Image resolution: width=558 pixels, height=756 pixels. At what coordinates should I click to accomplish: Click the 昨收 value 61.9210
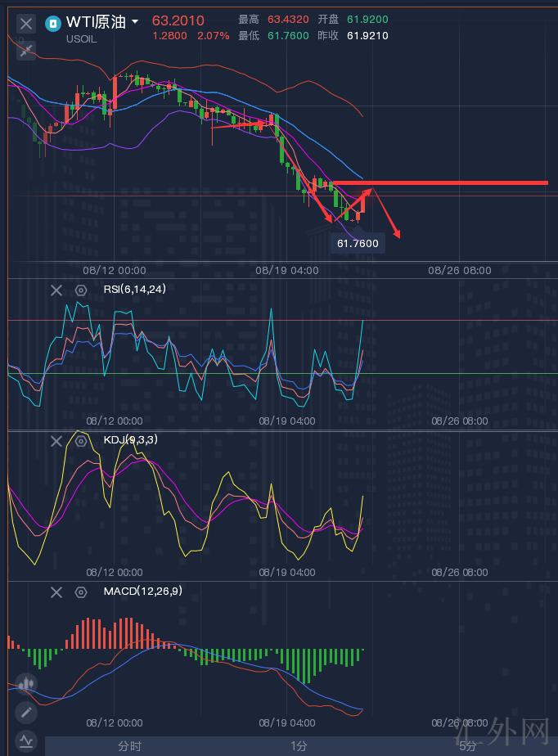tap(367, 36)
